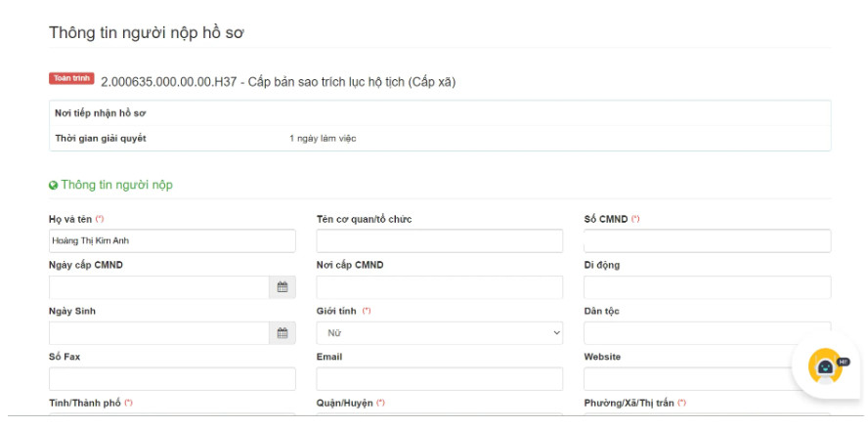Click the Cấp bản sao trích lục hộ tịch title
Viewport: 868px width, 428px height.
[x=278, y=81]
